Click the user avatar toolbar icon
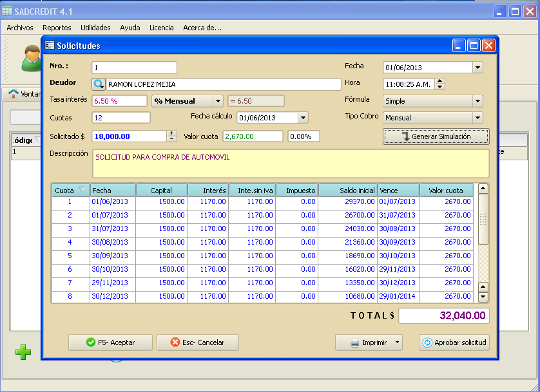Viewport: 540px width, 392px height. (x=31, y=60)
